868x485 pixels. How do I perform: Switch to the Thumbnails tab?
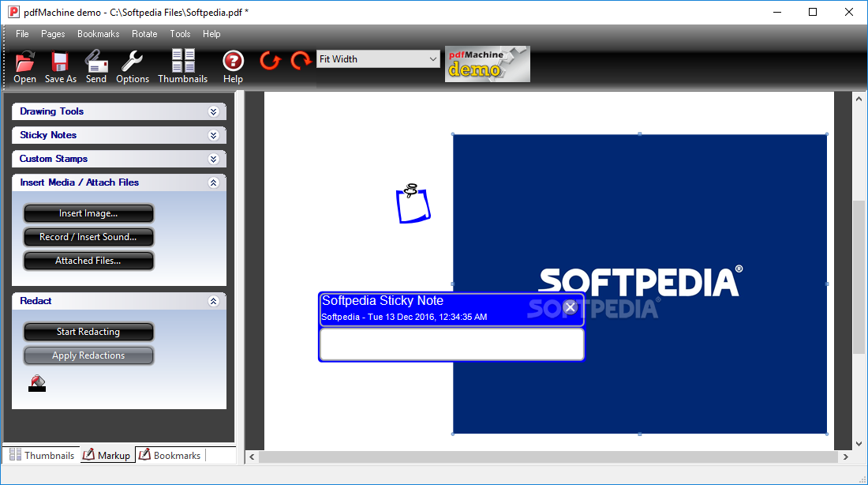click(42, 455)
